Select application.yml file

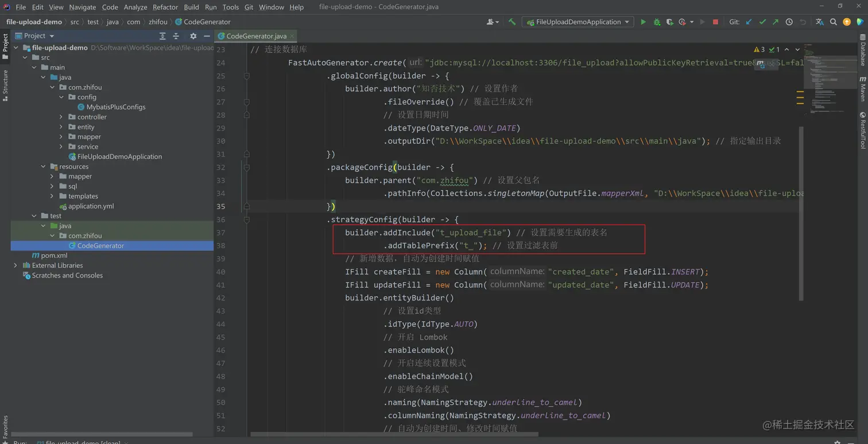click(91, 206)
